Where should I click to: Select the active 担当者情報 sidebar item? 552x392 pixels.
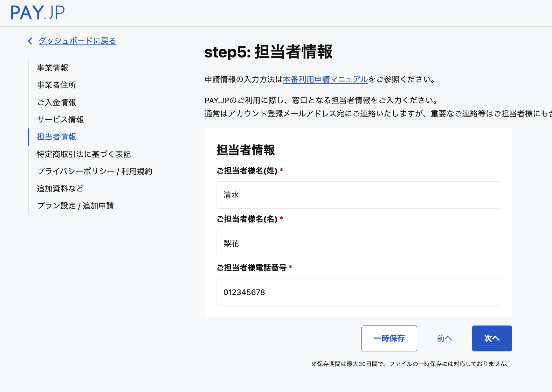56,136
